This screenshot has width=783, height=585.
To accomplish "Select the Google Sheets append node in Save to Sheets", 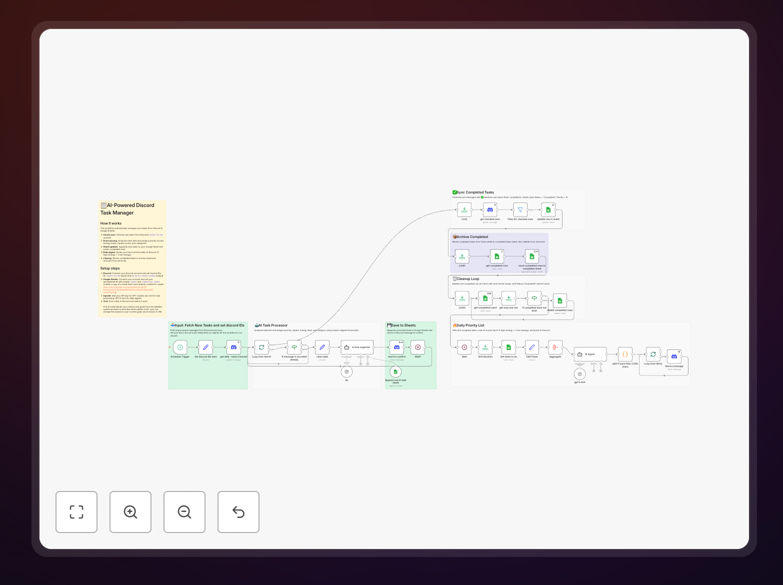I will pyautogui.click(x=395, y=372).
